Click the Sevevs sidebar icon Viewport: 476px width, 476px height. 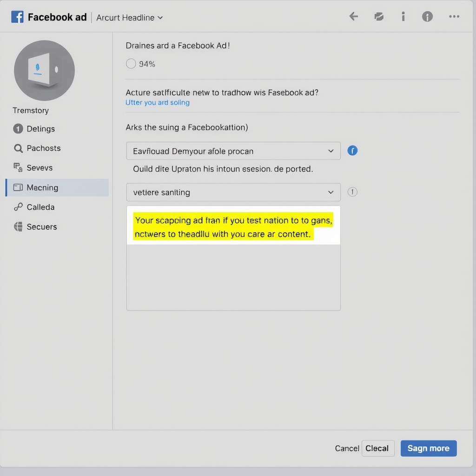point(18,167)
